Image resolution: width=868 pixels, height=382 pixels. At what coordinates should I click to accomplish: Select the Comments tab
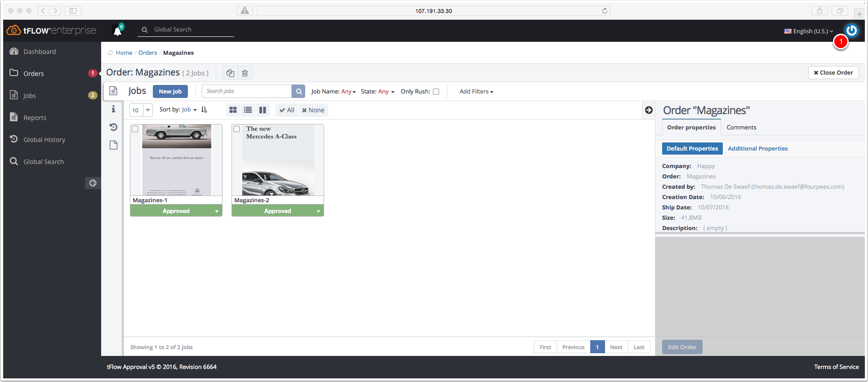coord(741,127)
